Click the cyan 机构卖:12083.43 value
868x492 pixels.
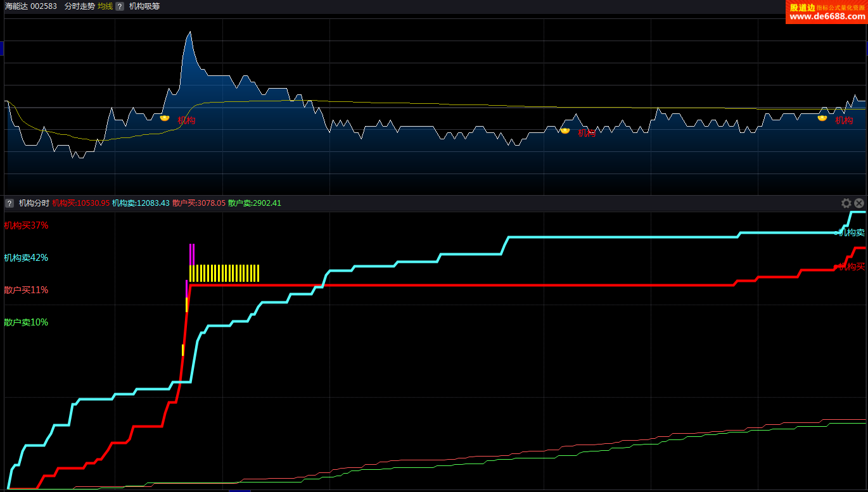[x=141, y=203]
